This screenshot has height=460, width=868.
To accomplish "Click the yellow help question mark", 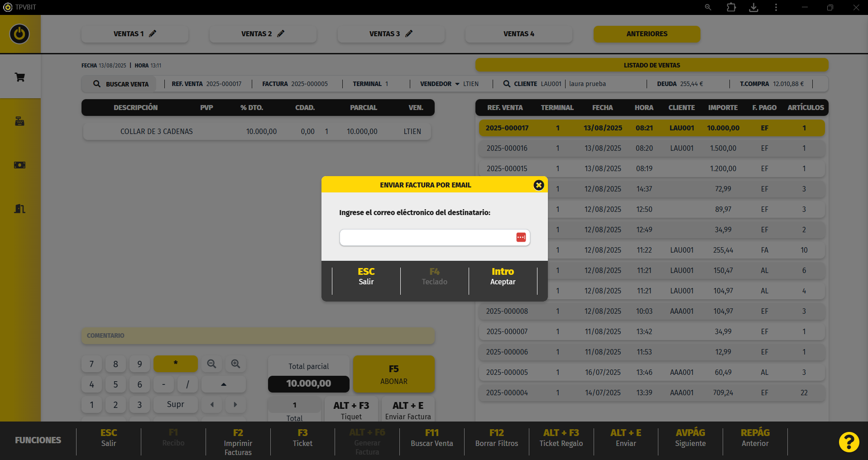I will (849, 442).
